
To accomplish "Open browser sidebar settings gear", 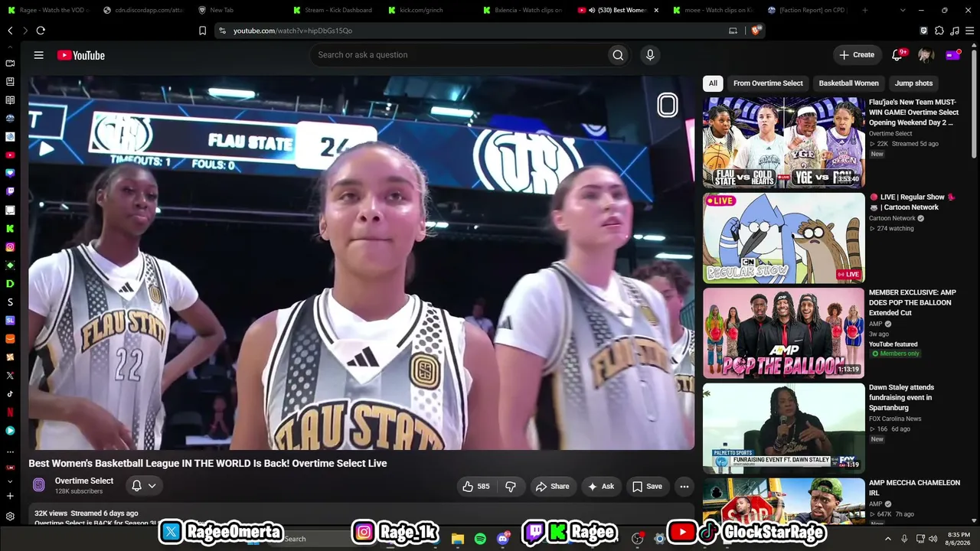I will click(x=10, y=517).
